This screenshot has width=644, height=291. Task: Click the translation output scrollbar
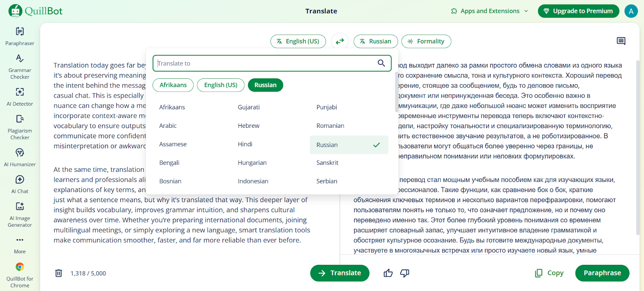(x=638, y=148)
